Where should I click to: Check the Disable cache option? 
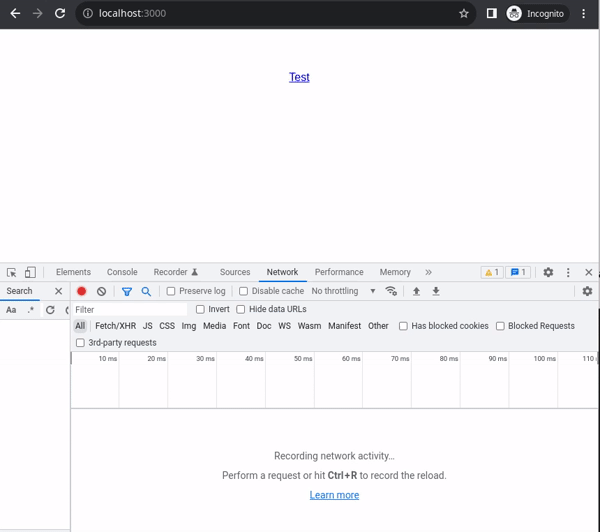click(243, 291)
